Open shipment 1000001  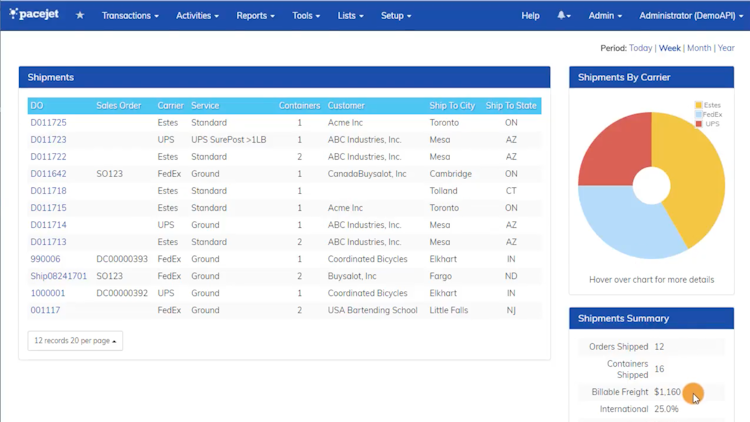pos(48,293)
